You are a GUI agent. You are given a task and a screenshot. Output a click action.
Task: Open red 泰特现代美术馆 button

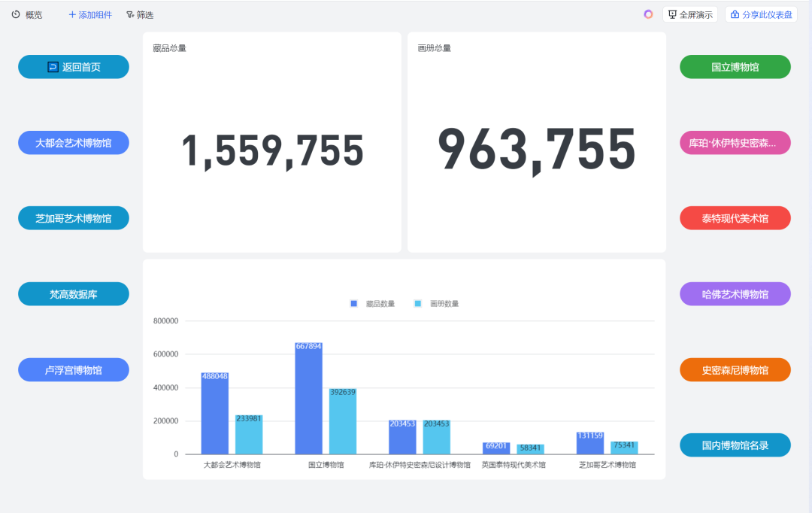point(735,218)
